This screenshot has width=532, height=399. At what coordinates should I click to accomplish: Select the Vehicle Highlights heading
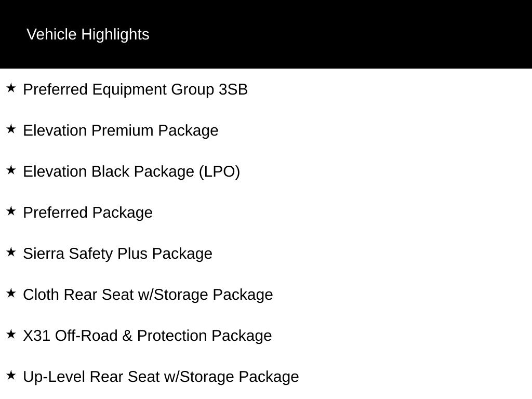(88, 35)
